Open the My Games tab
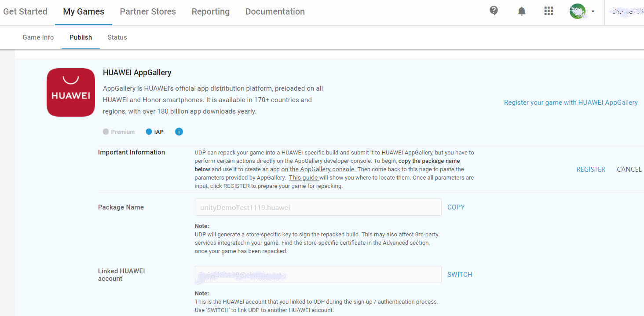Viewport: 644px width, 316px height. [84, 12]
